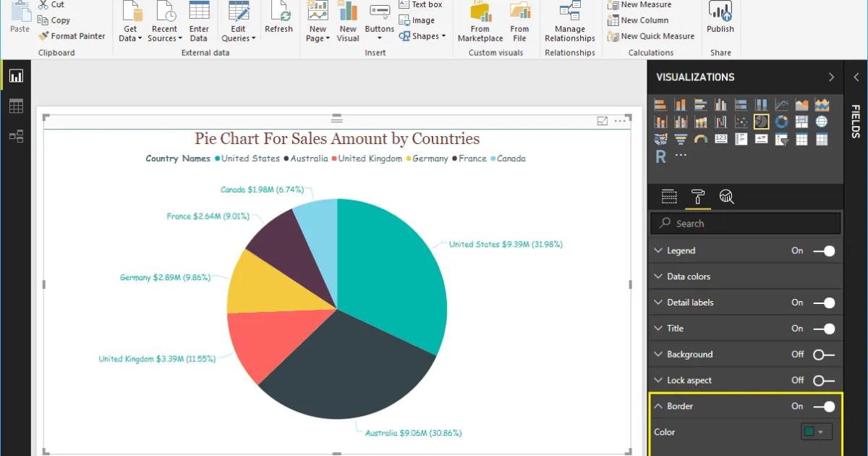
Task: Switch to Data view in left sidebar
Action: coord(17,106)
